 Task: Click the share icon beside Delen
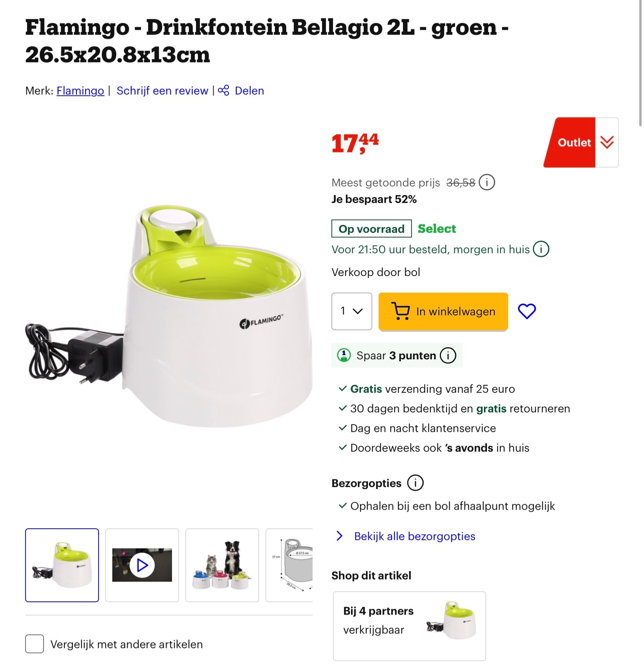point(223,90)
